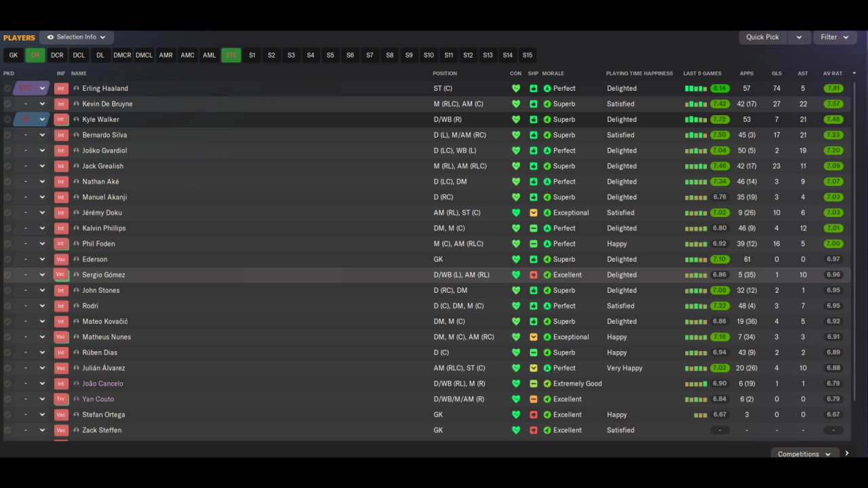The width and height of the screenshot is (868, 488).
Task: Click the condition heart icon for Erling Haaland
Action: point(515,88)
